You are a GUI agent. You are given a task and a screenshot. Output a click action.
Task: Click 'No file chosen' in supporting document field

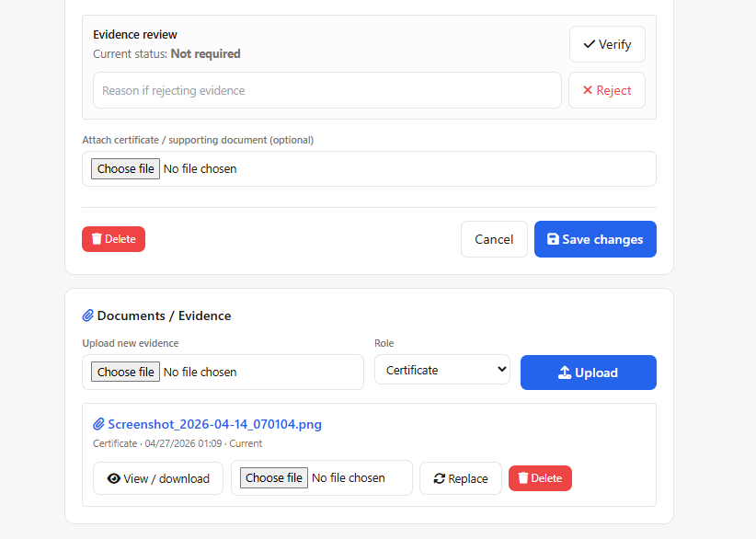[200, 168]
